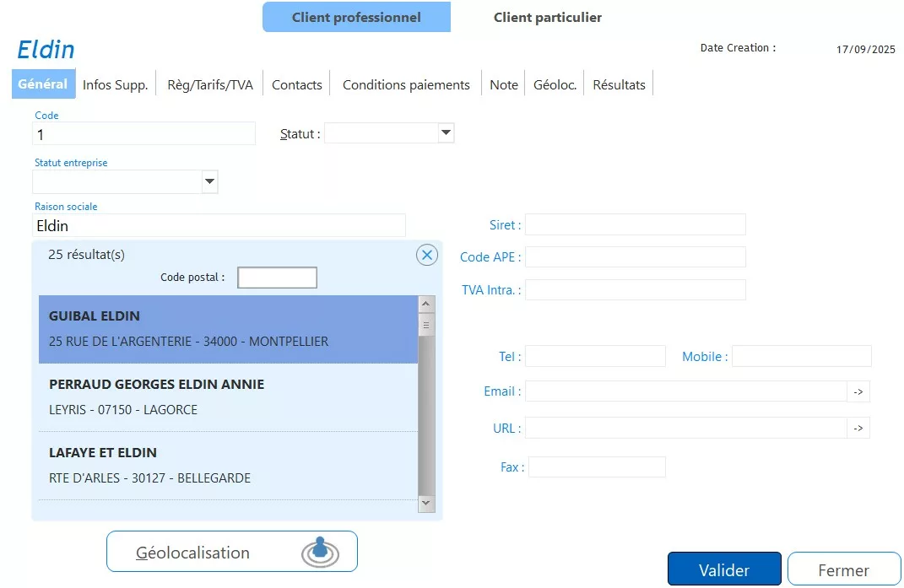Choose LAFAYE ET ELDIN result
This screenshot has height=588, width=904.
tap(228, 465)
